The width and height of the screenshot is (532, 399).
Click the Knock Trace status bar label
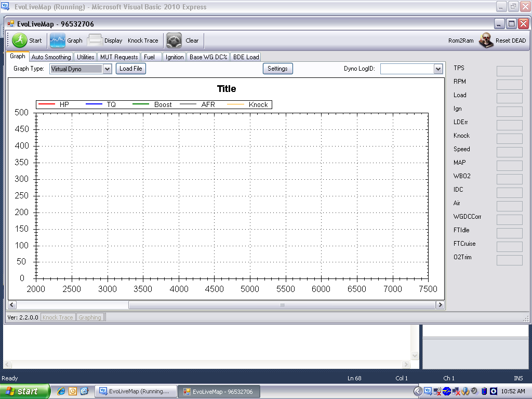(x=58, y=317)
